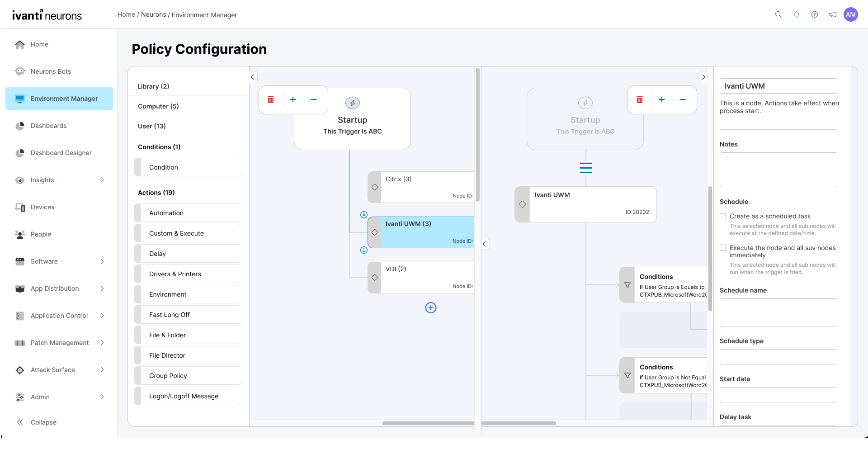Expand the Insights submenu chevron

(x=102, y=180)
